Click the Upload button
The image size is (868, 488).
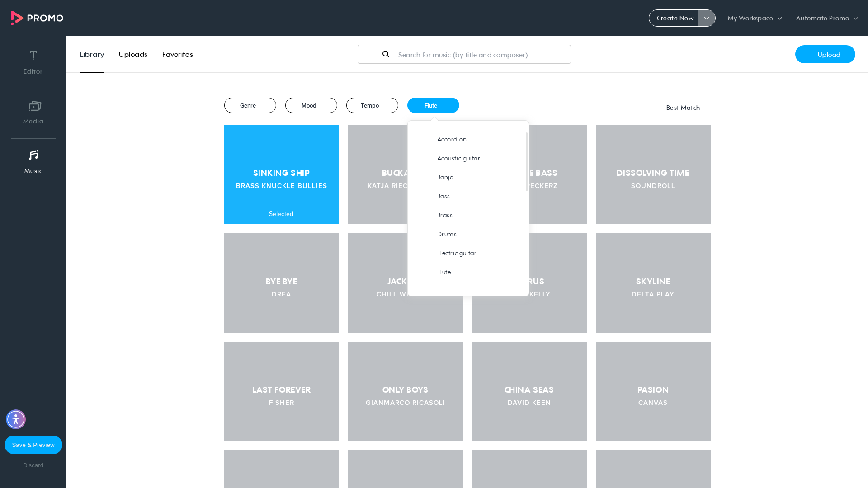coord(825,54)
